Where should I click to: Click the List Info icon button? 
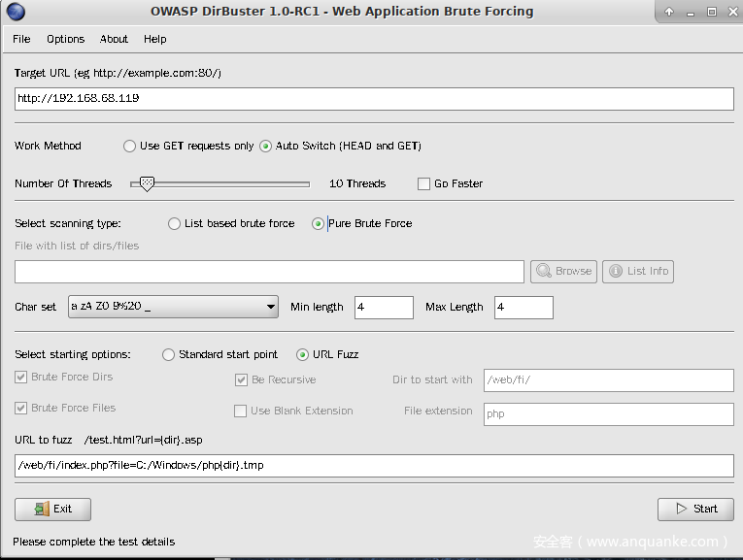coord(637,271)
